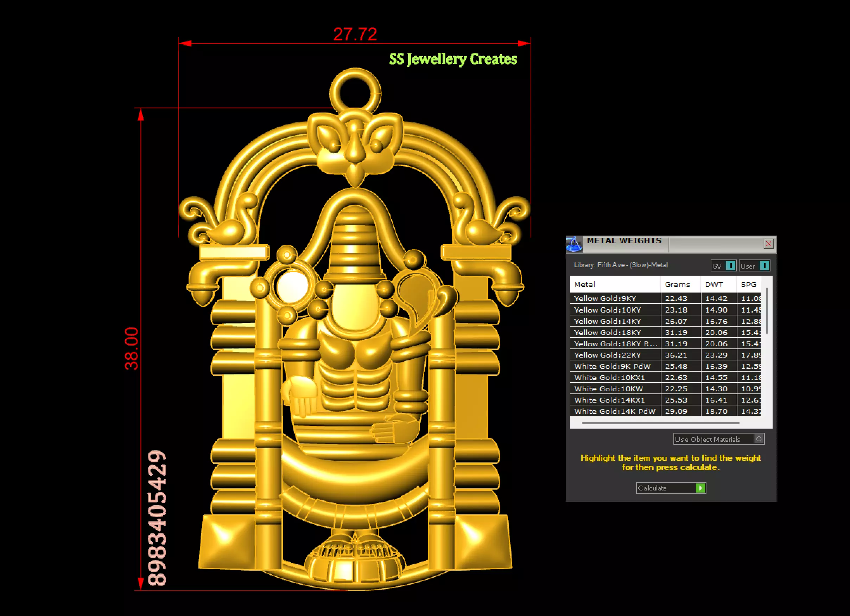Click the SPG column header
850x616 pixels.
[x=748, y=284]
